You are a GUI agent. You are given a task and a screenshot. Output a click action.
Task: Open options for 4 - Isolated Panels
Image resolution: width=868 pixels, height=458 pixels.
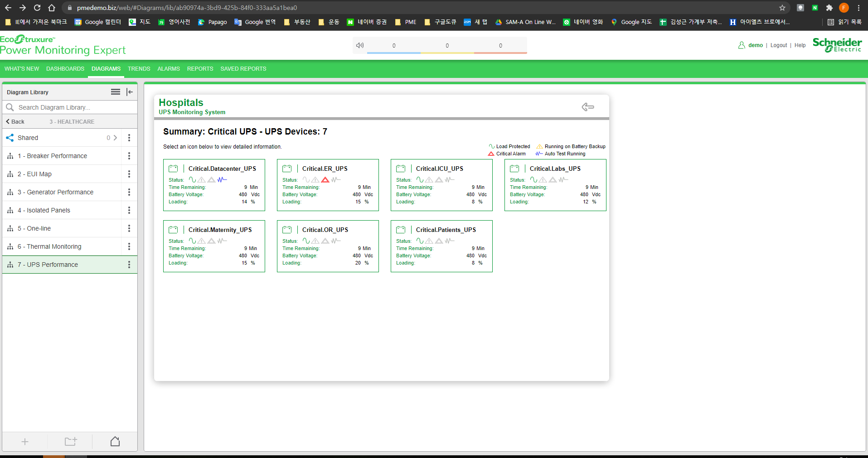tap(129, 210)
